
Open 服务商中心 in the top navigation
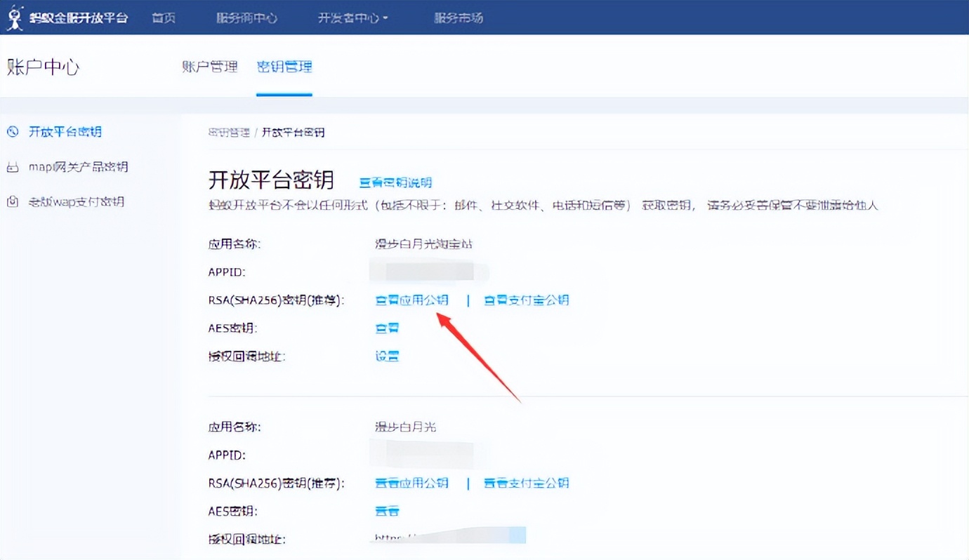246,18
